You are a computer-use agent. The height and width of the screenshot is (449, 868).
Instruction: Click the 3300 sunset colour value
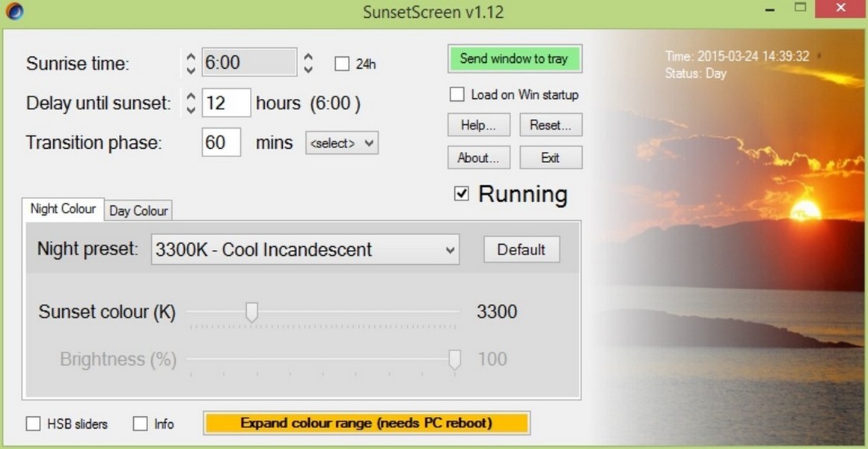[497, 312]
